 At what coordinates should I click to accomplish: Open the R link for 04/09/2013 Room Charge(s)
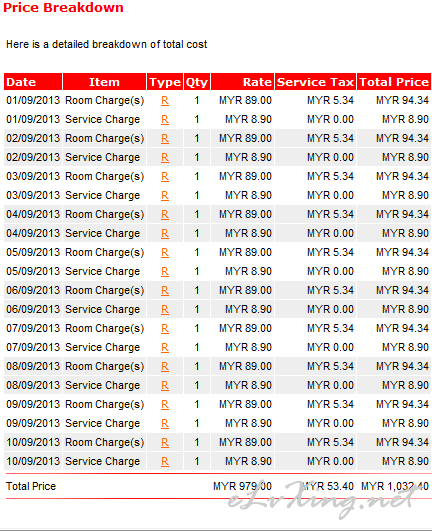tap(165, 215)
